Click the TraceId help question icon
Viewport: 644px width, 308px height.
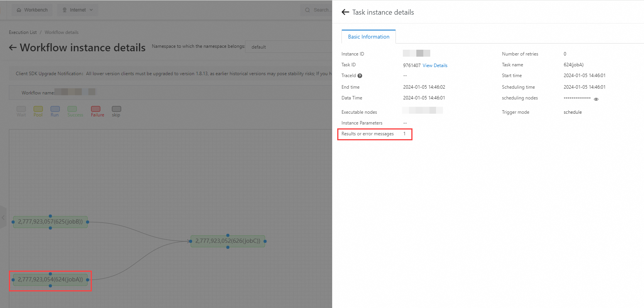(360, 76)
